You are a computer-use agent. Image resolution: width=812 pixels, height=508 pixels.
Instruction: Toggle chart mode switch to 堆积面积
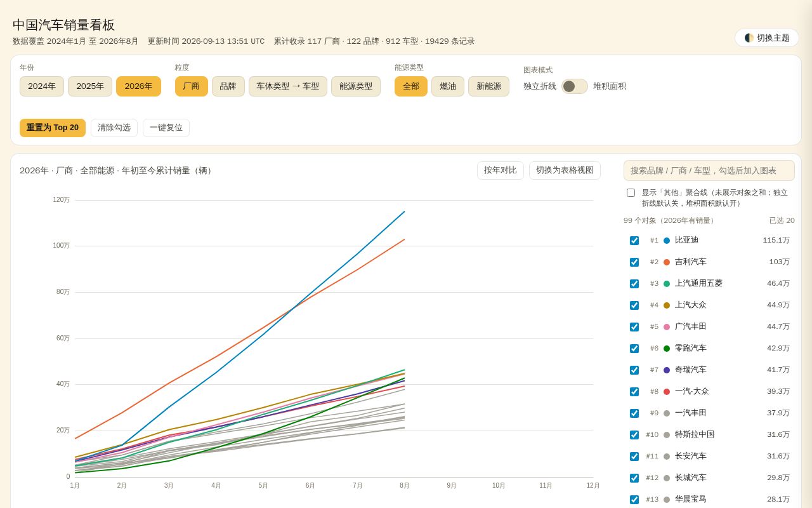(575, 86)
